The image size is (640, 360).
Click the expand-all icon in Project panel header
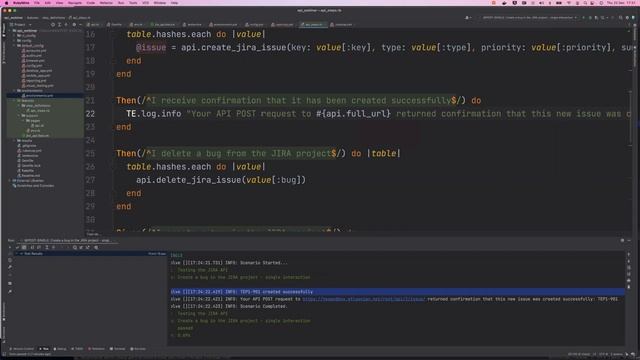[x=59, y=25]
